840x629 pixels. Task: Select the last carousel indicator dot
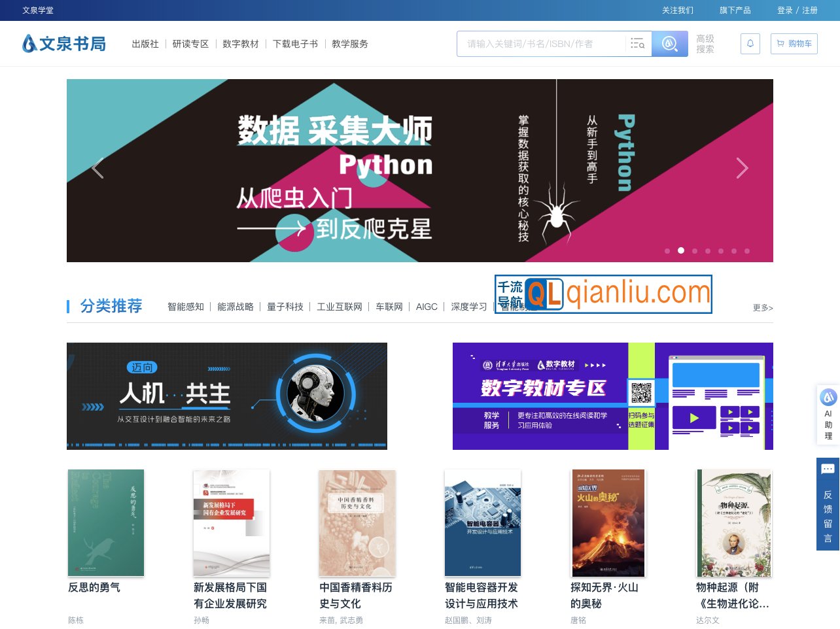pyautogui.click(x=747, y=251)
